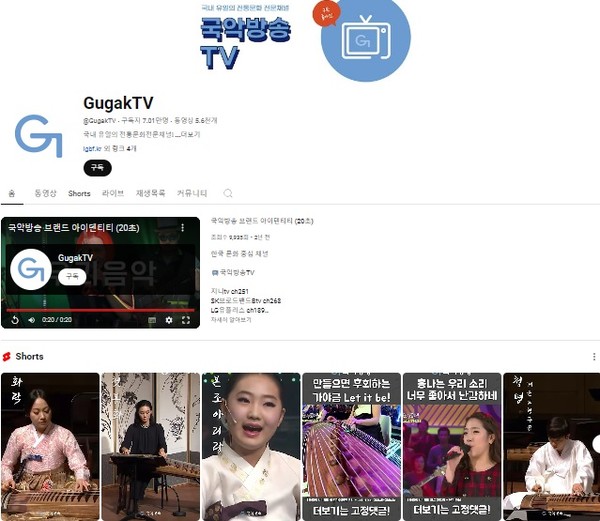Open the igbf.kr channel link
This screenshot has height=521, width=600.
coord(92,148)
